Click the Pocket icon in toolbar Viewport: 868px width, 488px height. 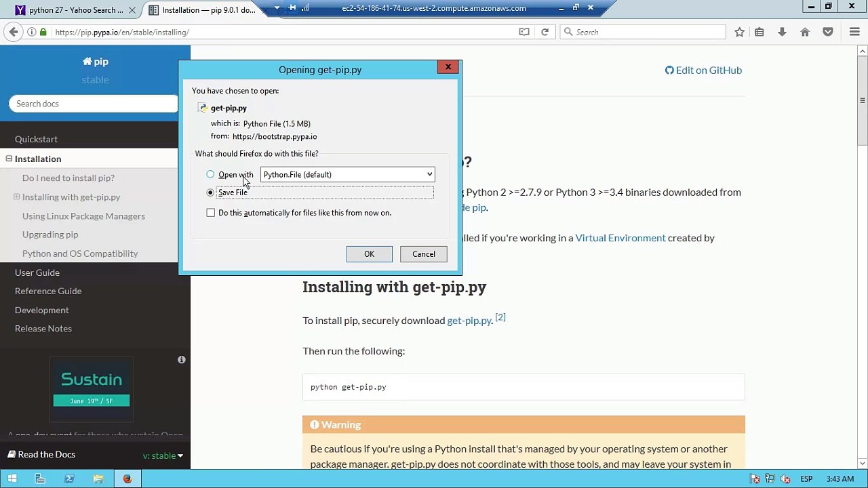tap(828, 32)
